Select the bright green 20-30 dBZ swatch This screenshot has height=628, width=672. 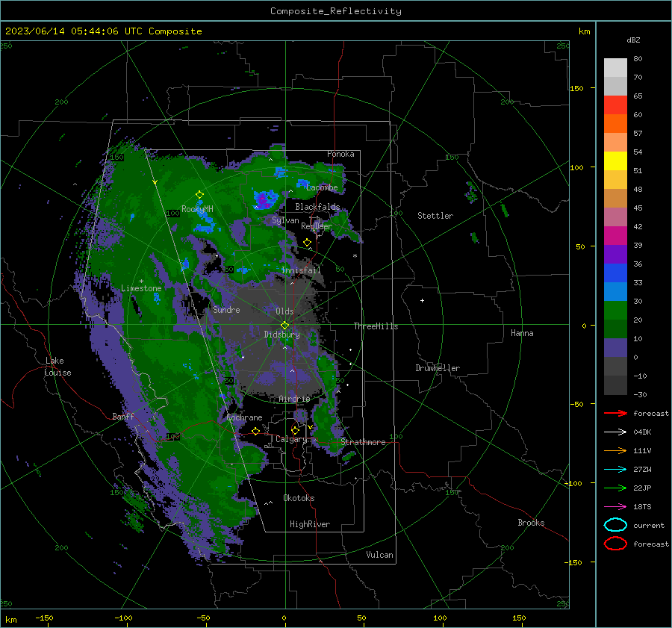click(615, 310)
